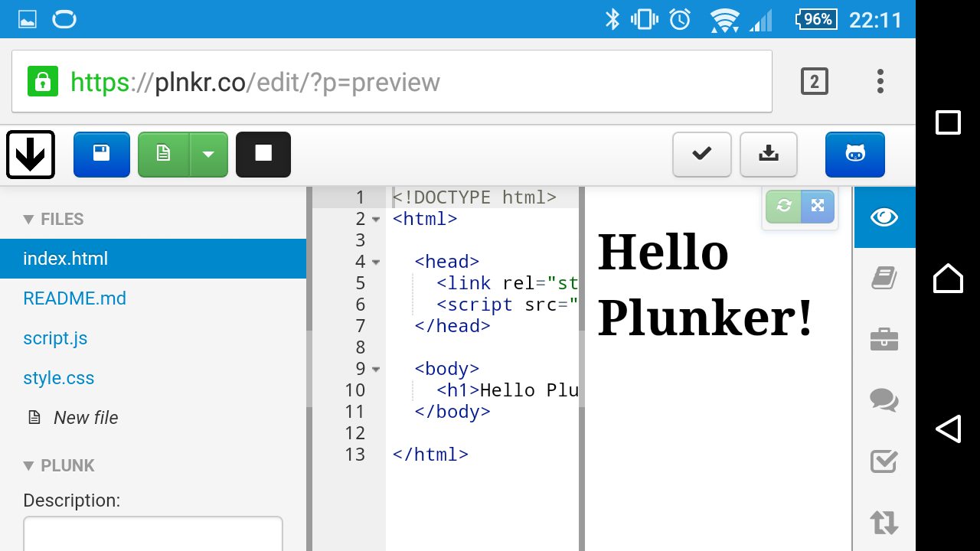
Task: Open the book icon in right sidebar
Action: [884, 278]
